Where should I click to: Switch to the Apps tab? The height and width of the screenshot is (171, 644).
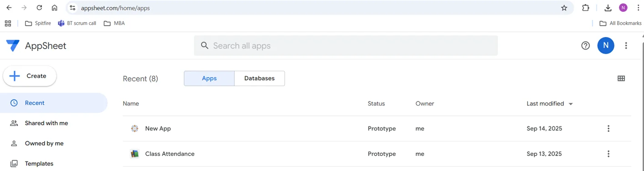[209, 78]
